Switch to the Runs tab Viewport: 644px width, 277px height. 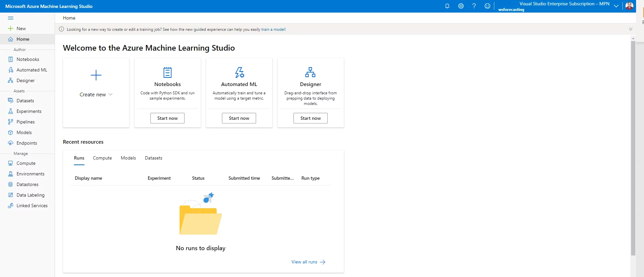tap(79, 158)
